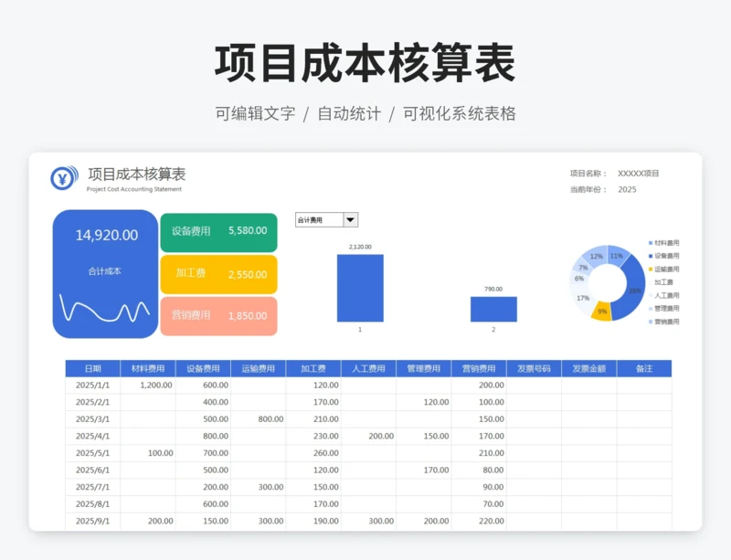The height and width of the screenshot is (560, 731).
Task: Select the 70.00 marketing cell
Action: tap(478, 504)
